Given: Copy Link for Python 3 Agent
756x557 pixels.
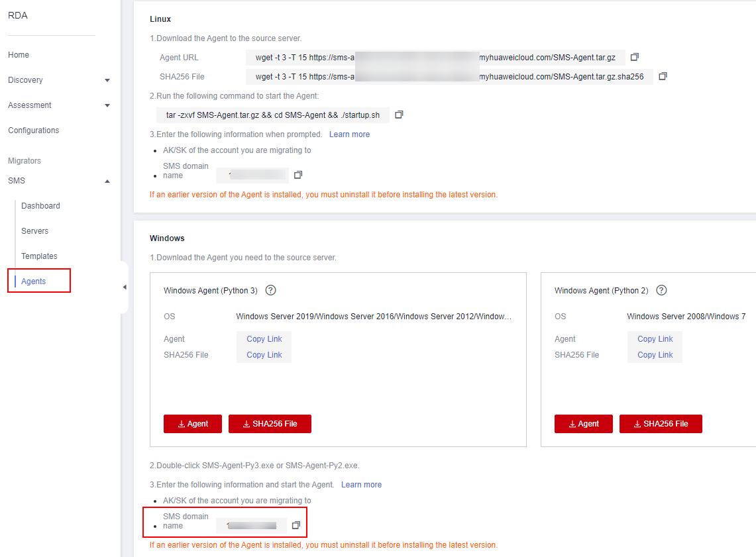Looking at the screenshot, I should pos(264,339).
